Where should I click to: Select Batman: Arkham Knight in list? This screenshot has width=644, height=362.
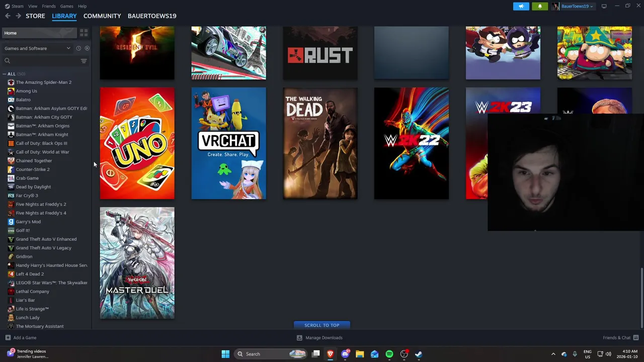42,135
